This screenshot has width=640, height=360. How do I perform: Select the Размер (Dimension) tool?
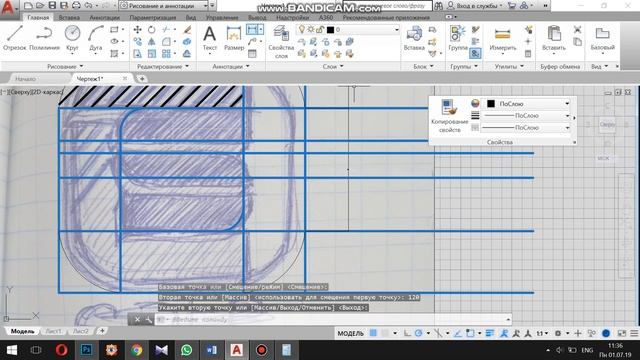234,38
